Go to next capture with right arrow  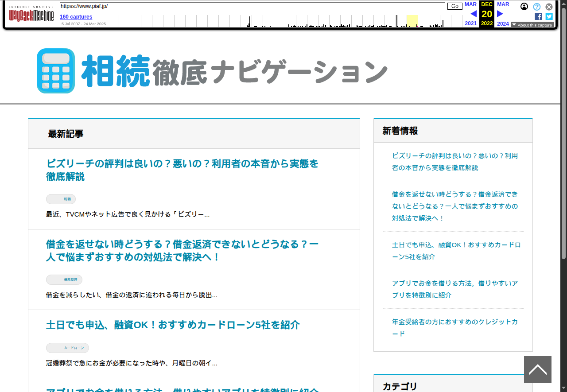[x=500, y=14]
